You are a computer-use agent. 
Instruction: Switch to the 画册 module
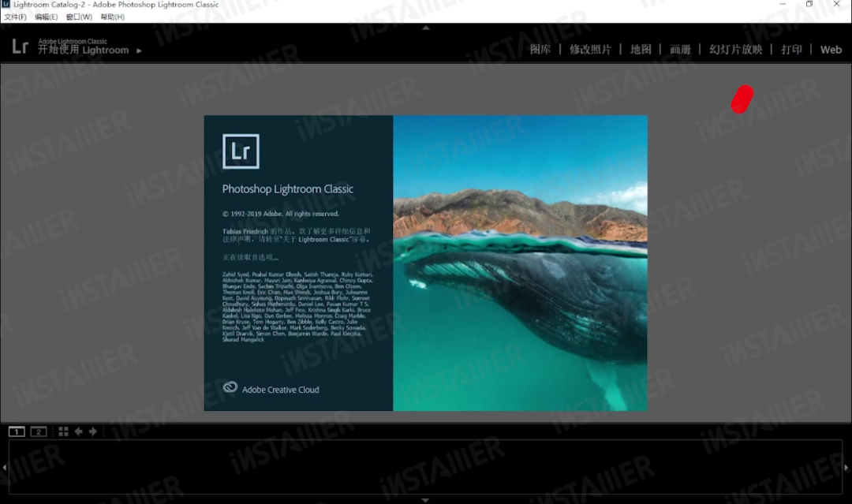tap(680, 50)
